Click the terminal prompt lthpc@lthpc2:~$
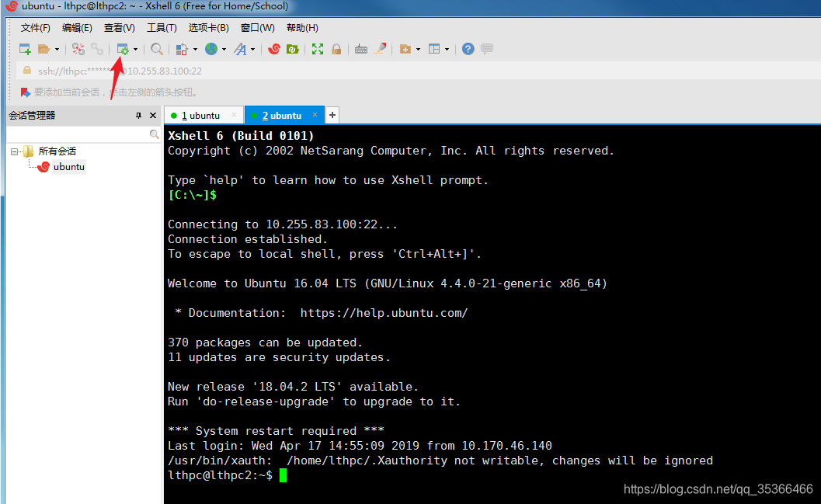Image resolution: width=821 pixels, height=504 pixels. coord(220,475)
